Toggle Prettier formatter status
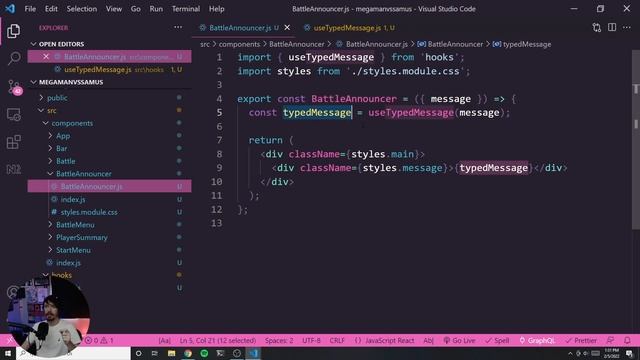640x360 pixels. click(581, 340)
